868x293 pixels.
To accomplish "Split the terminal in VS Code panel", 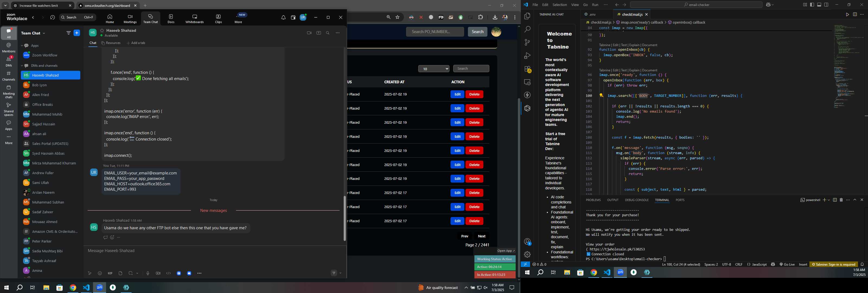I will pos(835,200).
